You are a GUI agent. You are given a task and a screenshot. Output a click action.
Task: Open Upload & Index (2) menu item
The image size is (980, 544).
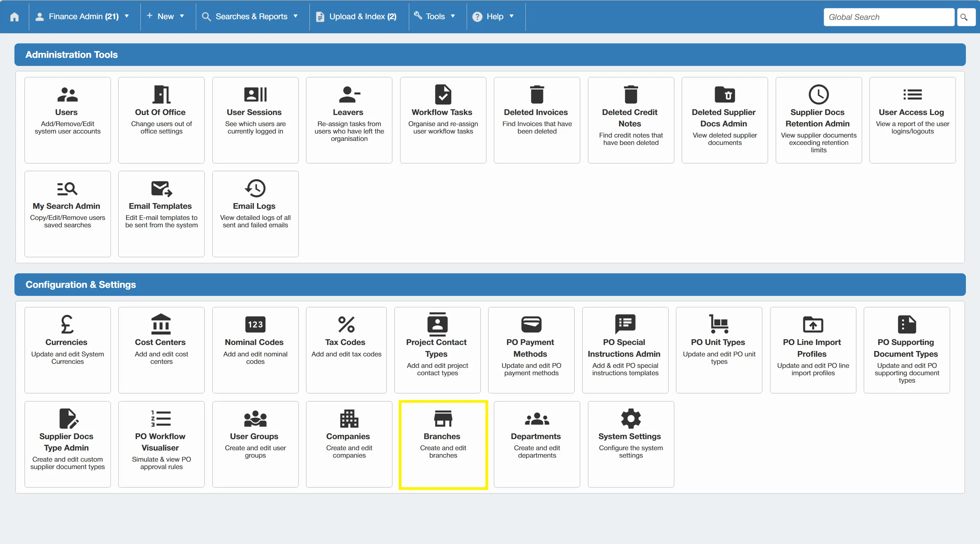pos(356,16)
